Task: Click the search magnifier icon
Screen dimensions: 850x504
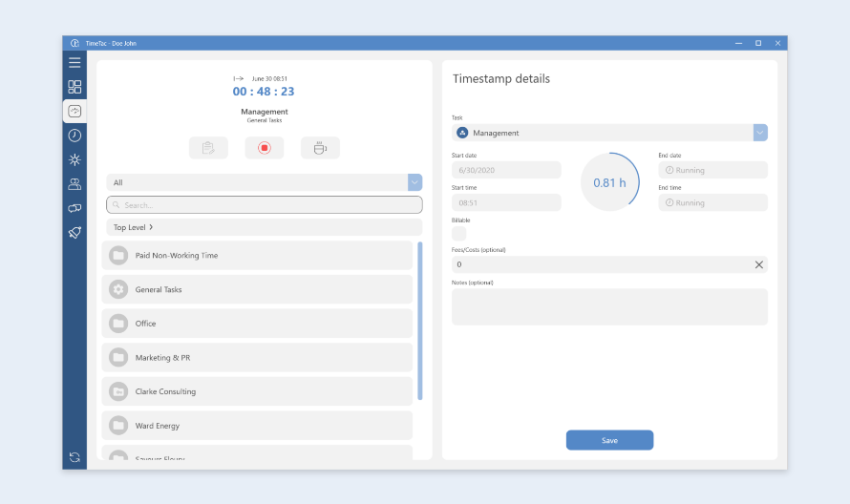Action: point(116,205)
